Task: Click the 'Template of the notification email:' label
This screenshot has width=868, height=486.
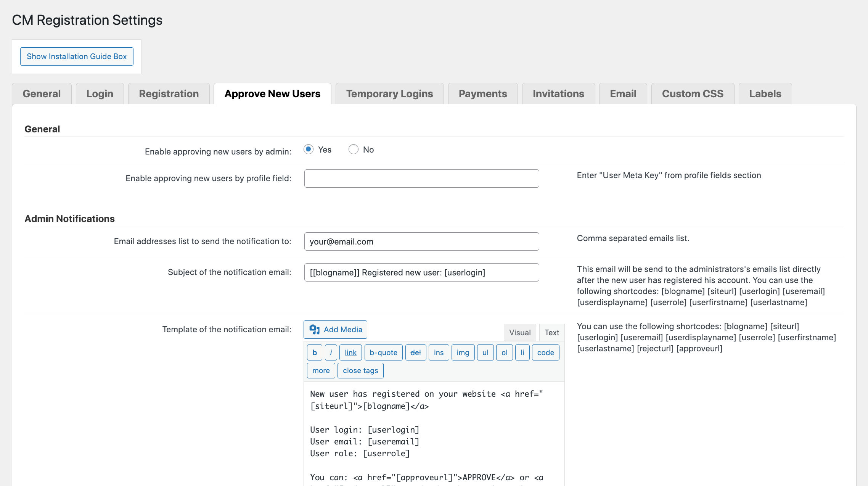Action: tap(227, 329)
